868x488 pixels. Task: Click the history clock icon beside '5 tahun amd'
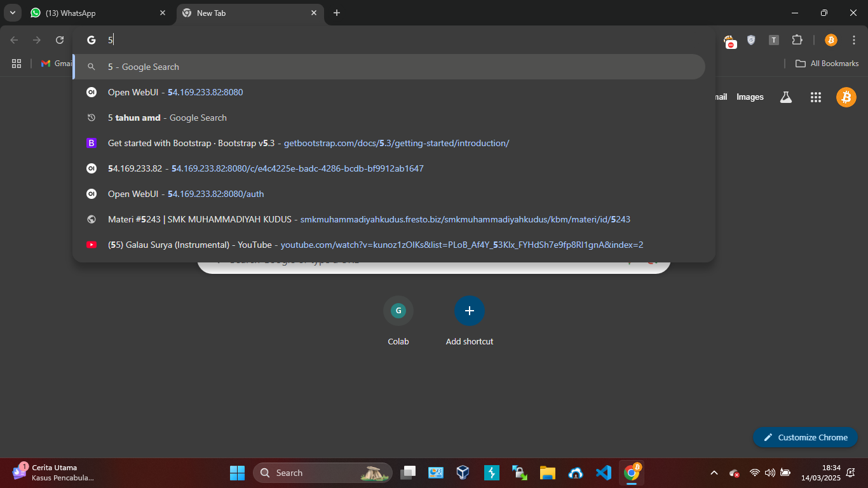[x=92, y=118]
